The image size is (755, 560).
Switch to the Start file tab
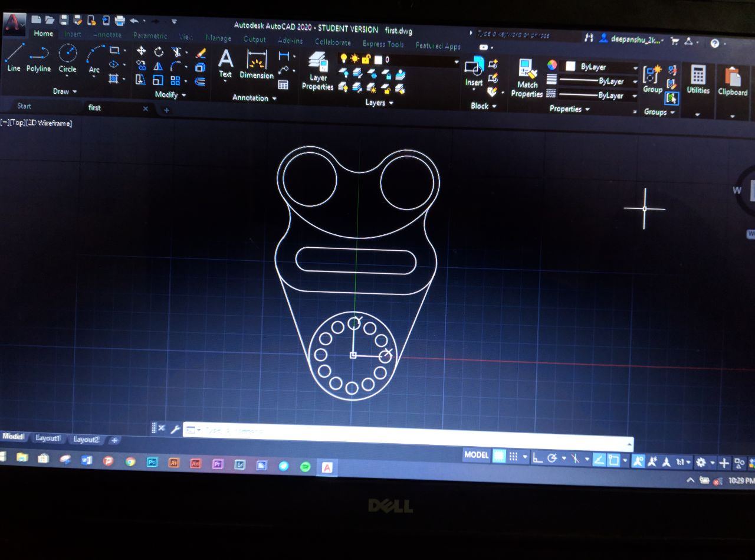(24, 106)
